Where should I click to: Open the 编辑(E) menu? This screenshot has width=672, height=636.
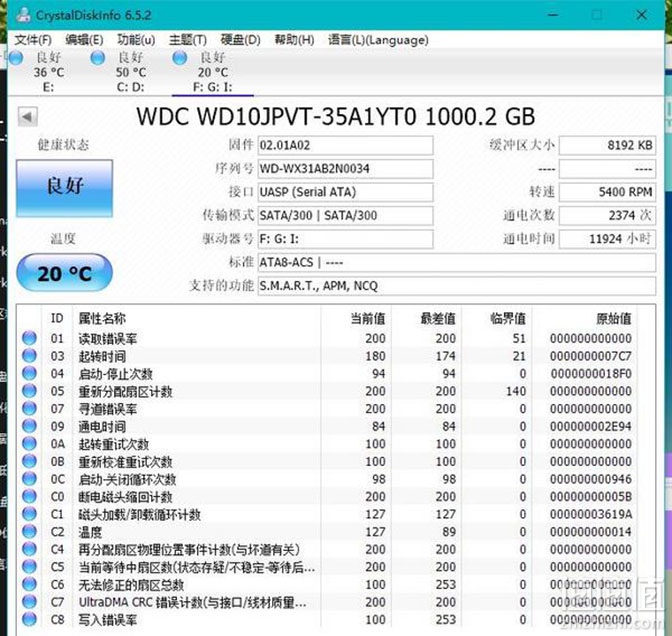pyautogui.click(x=84, y=40)
